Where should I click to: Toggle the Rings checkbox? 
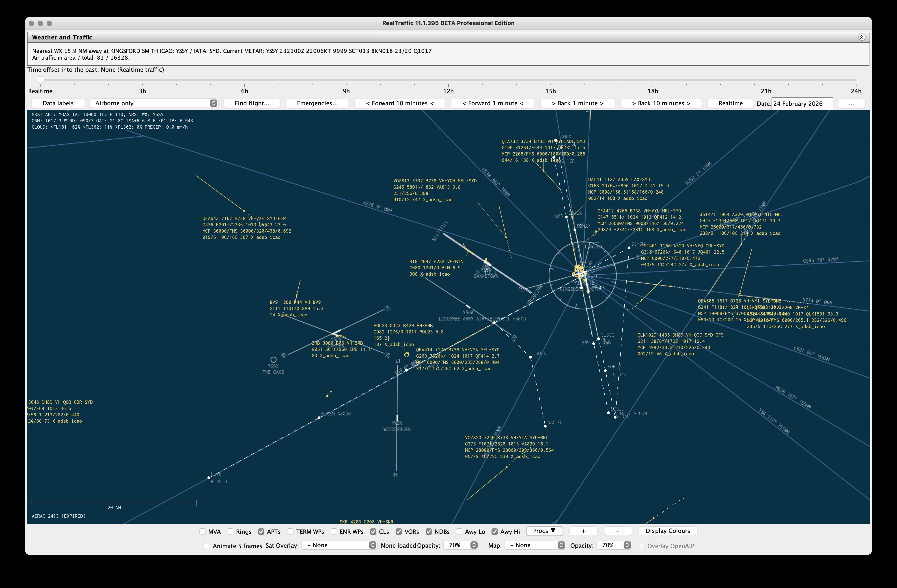(230, 532)
